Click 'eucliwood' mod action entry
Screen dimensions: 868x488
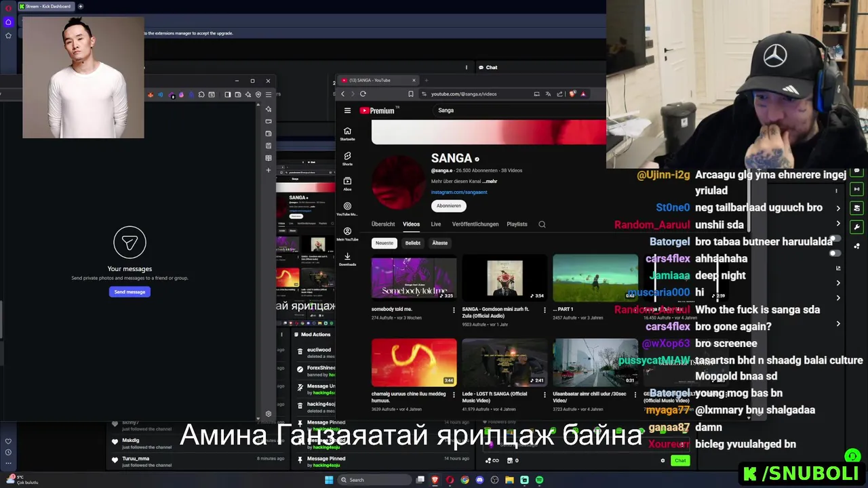click(x=315, y=352)
